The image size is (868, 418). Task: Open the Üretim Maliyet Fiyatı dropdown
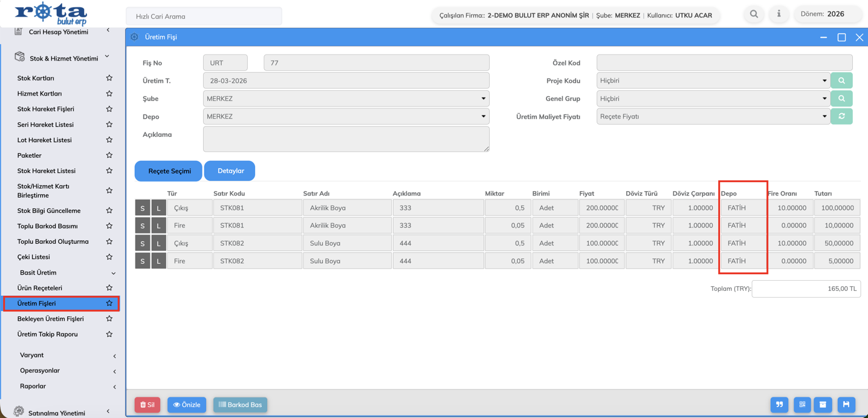click(713, 116)
